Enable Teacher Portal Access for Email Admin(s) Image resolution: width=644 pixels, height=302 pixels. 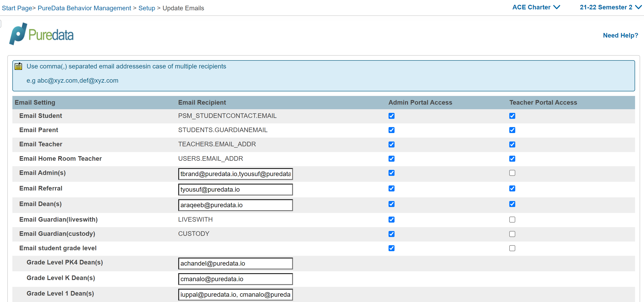[x=512, y=173]
